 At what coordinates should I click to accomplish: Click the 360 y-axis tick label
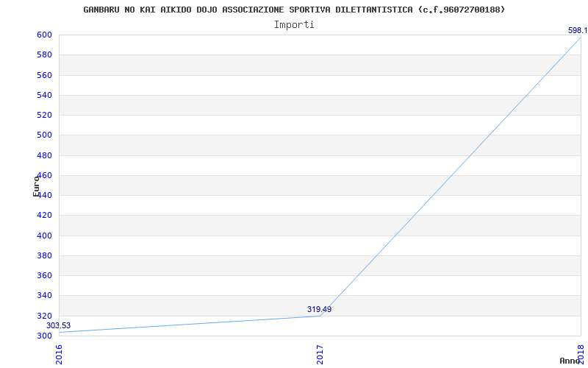44,275
